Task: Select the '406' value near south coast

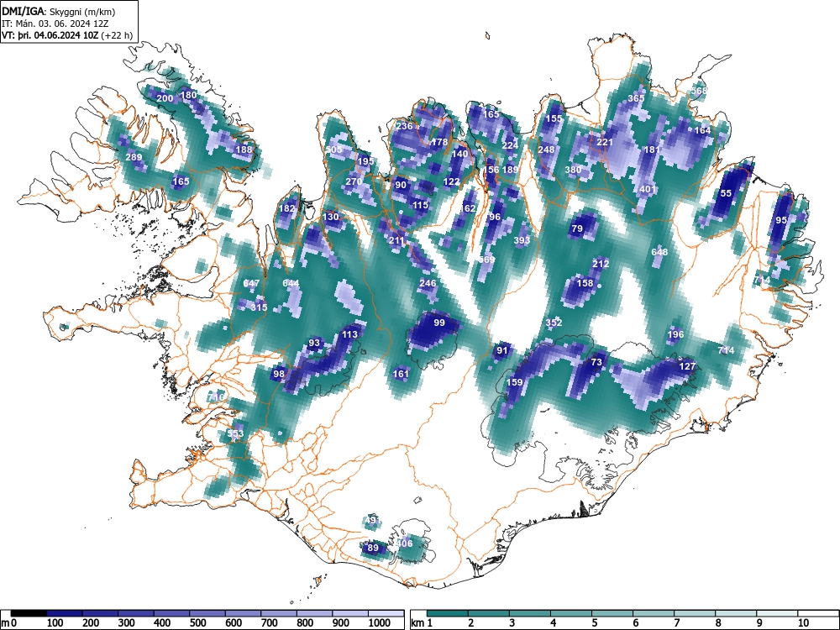Action: pyautogui.click(x=405, y=543)
